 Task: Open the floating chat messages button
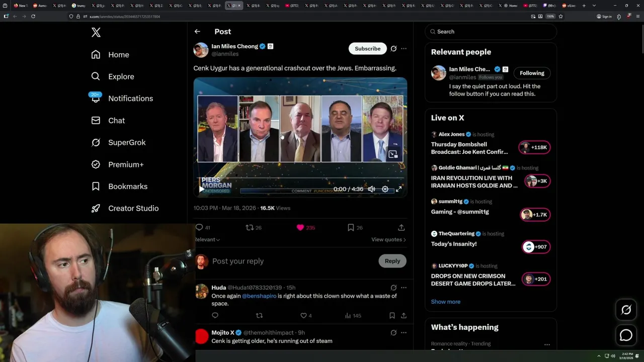point(626,335)
